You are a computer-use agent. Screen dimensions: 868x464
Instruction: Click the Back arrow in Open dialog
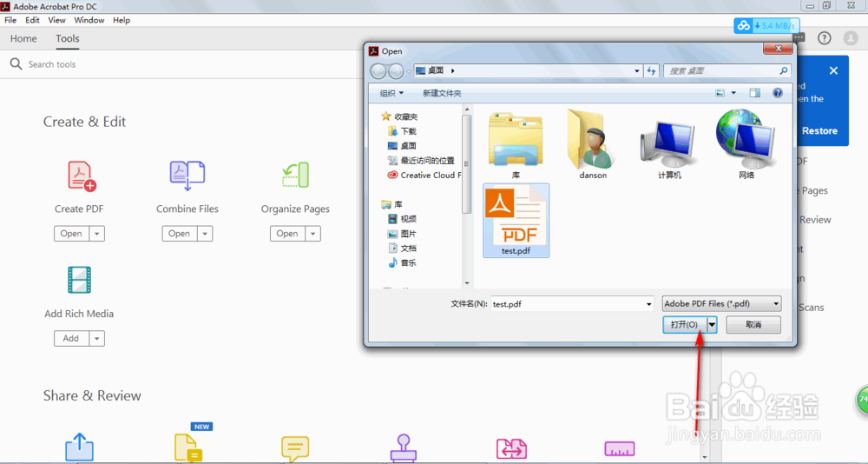click(x=378, y=71)
